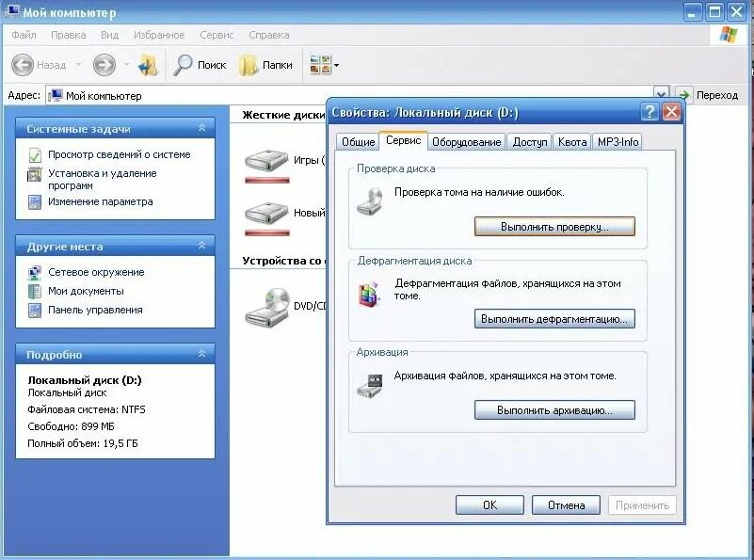Click the Свободно: 899 МБ text

[72, 426]
